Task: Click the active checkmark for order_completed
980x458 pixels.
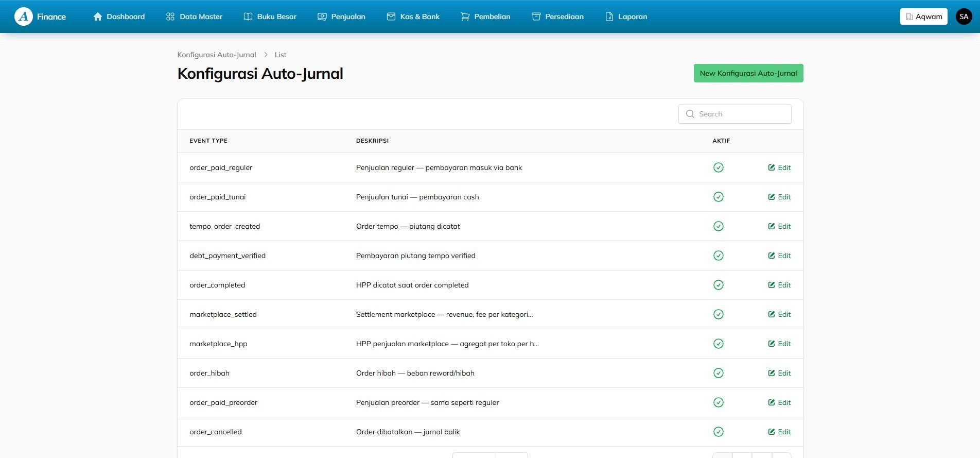Action: (x=719, y=285)
